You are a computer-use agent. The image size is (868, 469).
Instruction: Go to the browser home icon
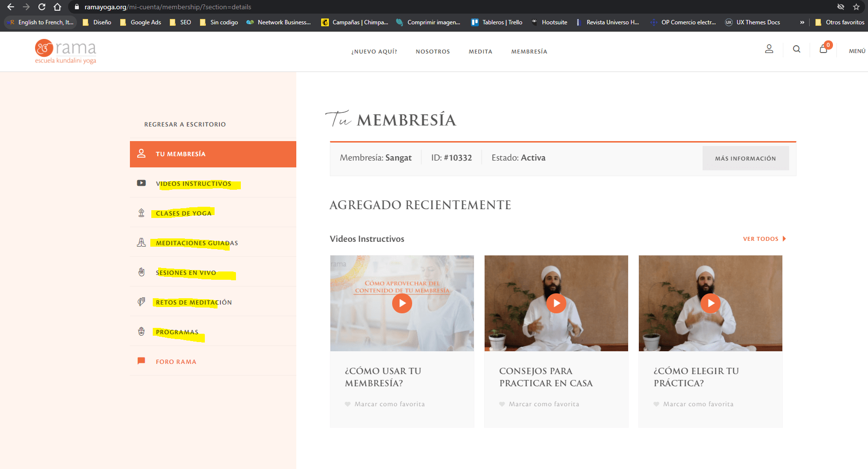coord(57,7)
